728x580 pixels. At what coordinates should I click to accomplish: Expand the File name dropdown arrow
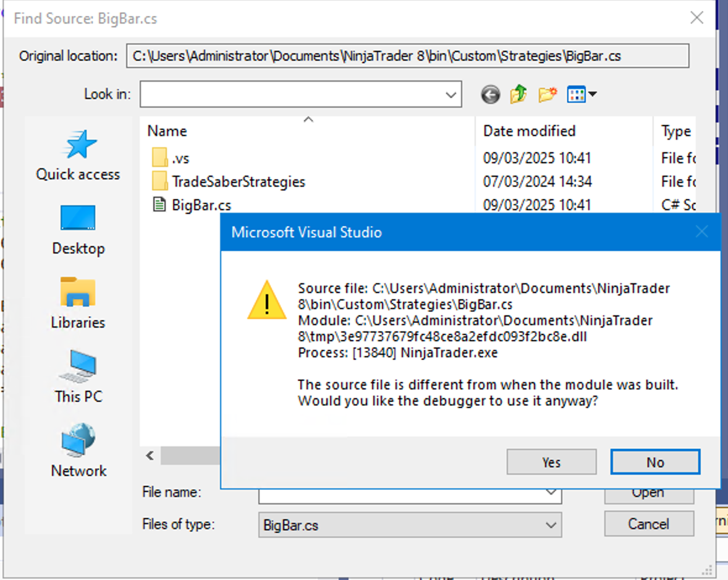tap(551, 492)
